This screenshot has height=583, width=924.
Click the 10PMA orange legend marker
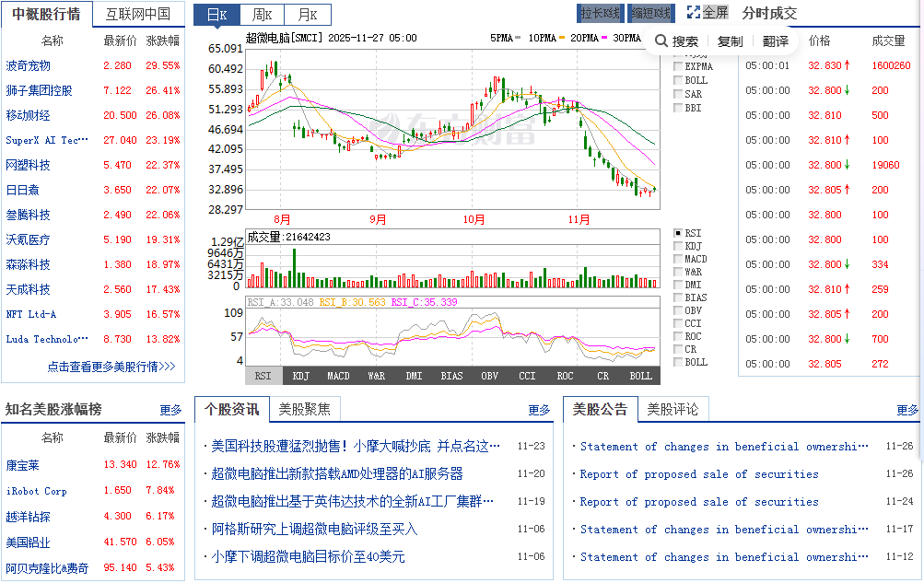point(562,38)
